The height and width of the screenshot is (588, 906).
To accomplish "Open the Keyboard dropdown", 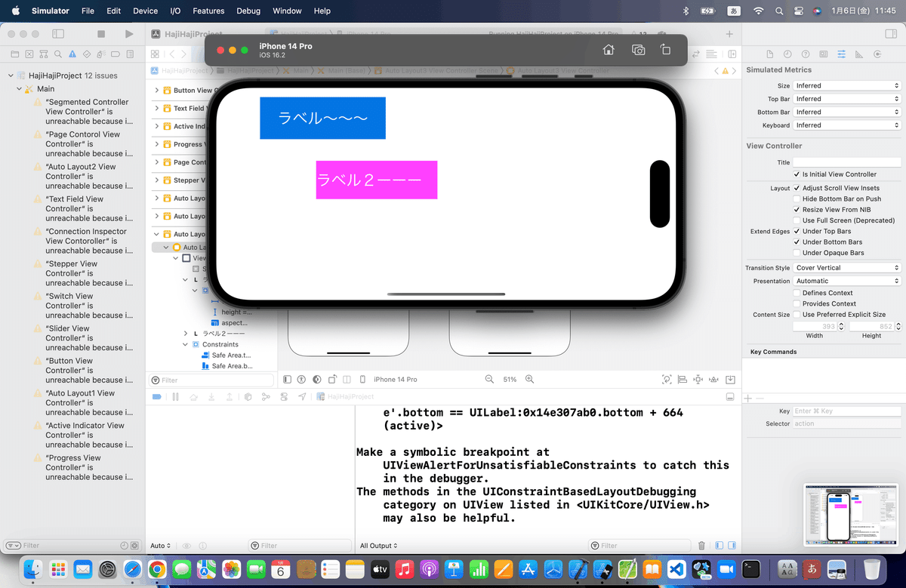I will [847, 125].
